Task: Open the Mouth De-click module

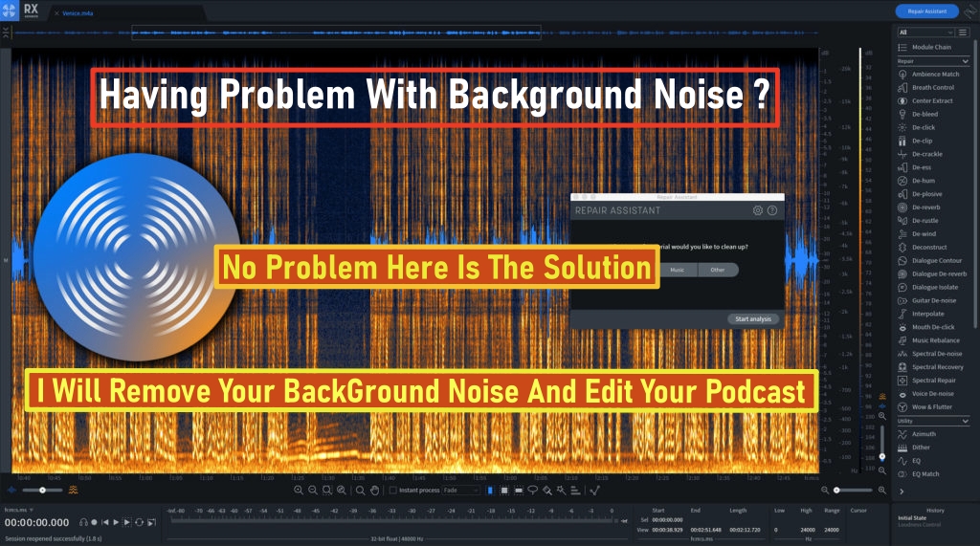Action: pos(926,327)
